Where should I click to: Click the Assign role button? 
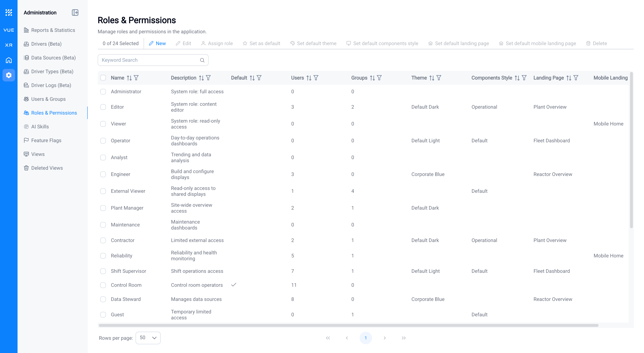tap(217, 43)
